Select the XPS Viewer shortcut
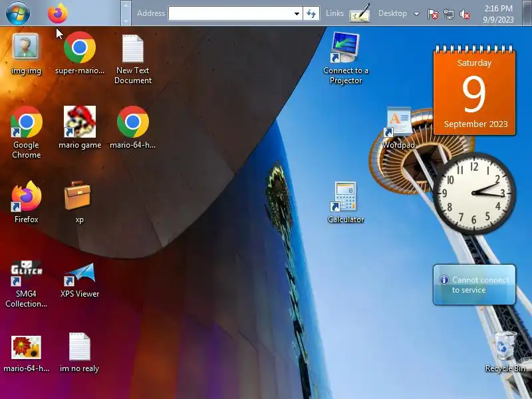 [80, 280]
